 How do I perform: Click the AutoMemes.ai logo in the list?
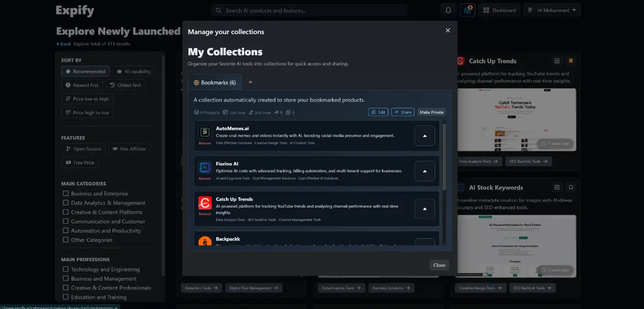point(204,133)
